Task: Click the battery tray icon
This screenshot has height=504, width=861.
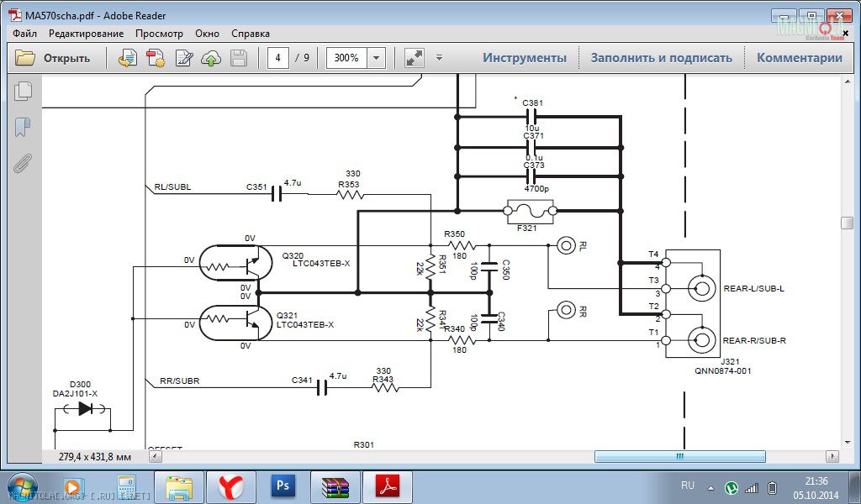Action: (x=772, y=487)
